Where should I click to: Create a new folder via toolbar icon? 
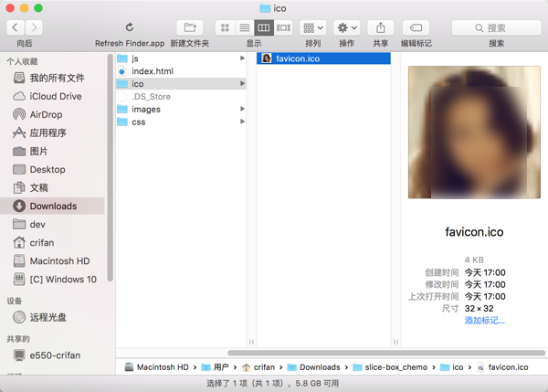tap(190, 27)
